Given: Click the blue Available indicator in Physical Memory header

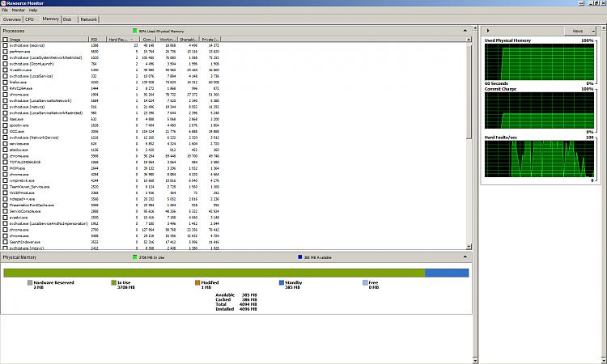Looking at the screenshot, I should [300, 257].
